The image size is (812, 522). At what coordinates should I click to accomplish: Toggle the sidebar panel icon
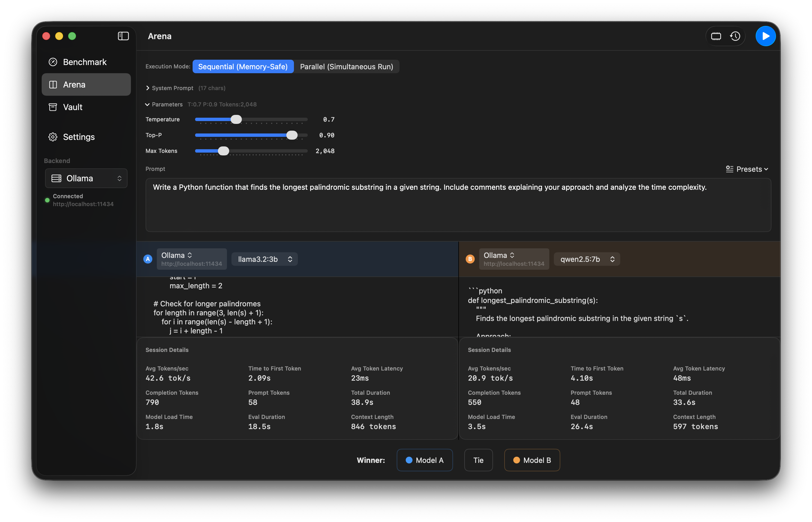pos(123,36)
